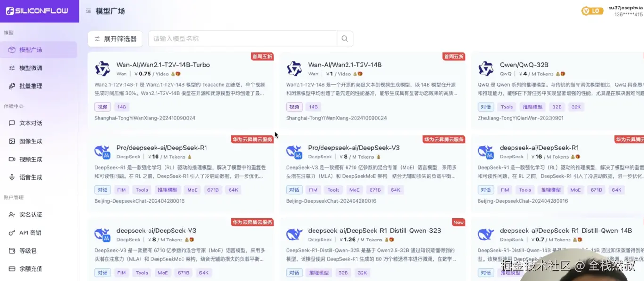644x281 pixels.
Task: Click 32K tag on Qwen/QwQ-32B card
Action: pyautogui.click(x=576, y=107)
